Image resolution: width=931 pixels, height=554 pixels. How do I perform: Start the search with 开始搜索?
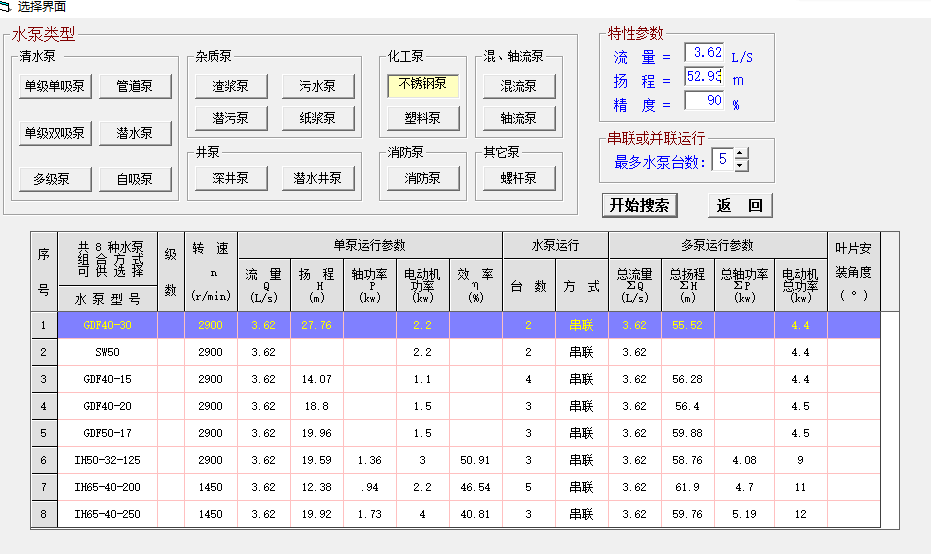(x=639, y=205)
